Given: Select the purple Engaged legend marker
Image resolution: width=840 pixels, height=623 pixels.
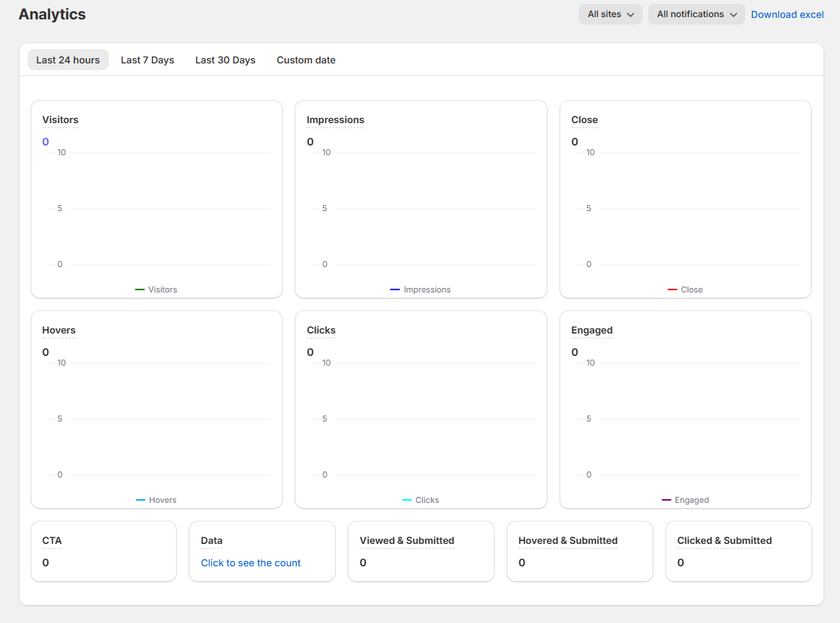Looking at the screenshot, I should tap(666, 500).
